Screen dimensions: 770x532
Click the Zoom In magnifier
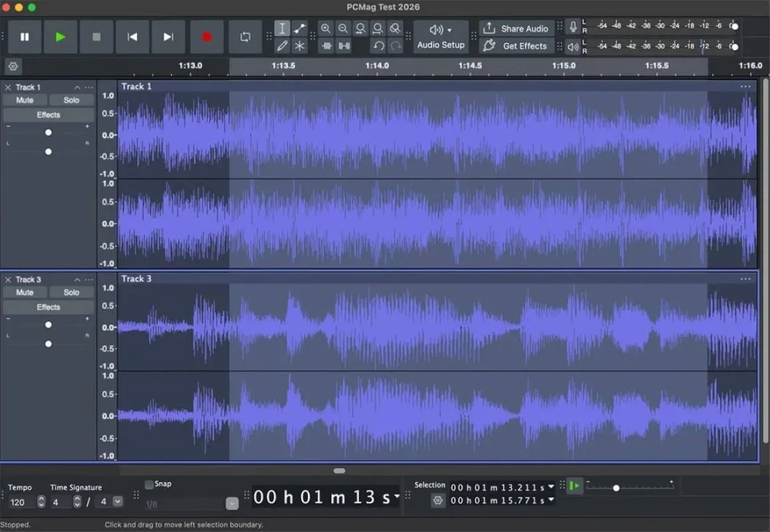(x=325, y=29)
